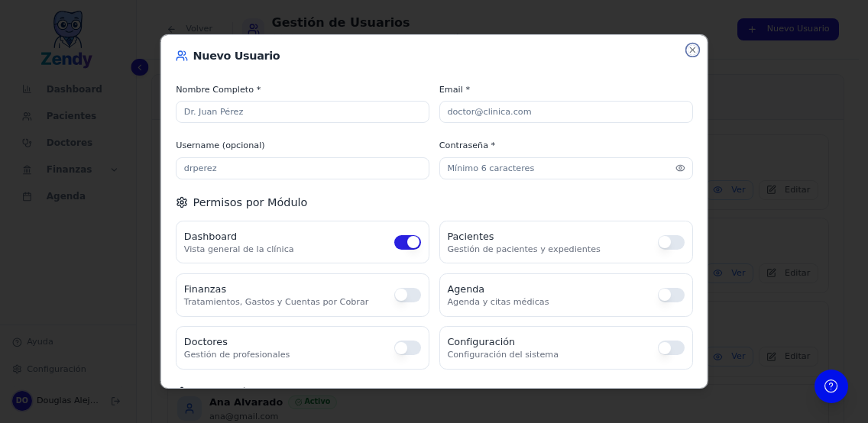Expand the Finanzas submenu chevron
This screenshot has width=868, height=423.
(114, 170)
